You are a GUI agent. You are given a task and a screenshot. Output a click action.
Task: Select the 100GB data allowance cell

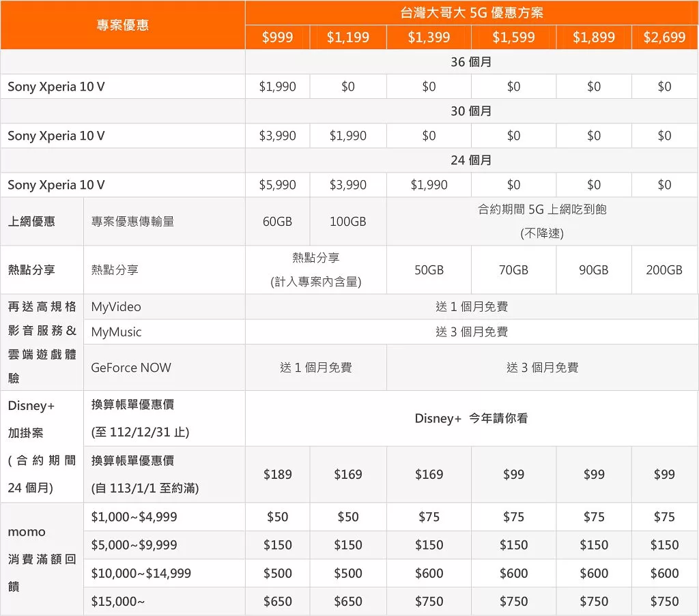tap(347, 222)
